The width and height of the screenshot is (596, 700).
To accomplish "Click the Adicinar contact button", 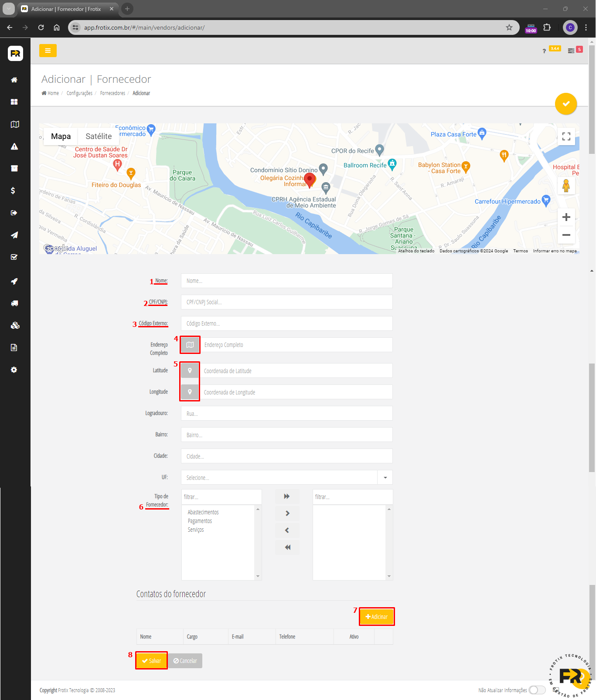I will [377, 617].
